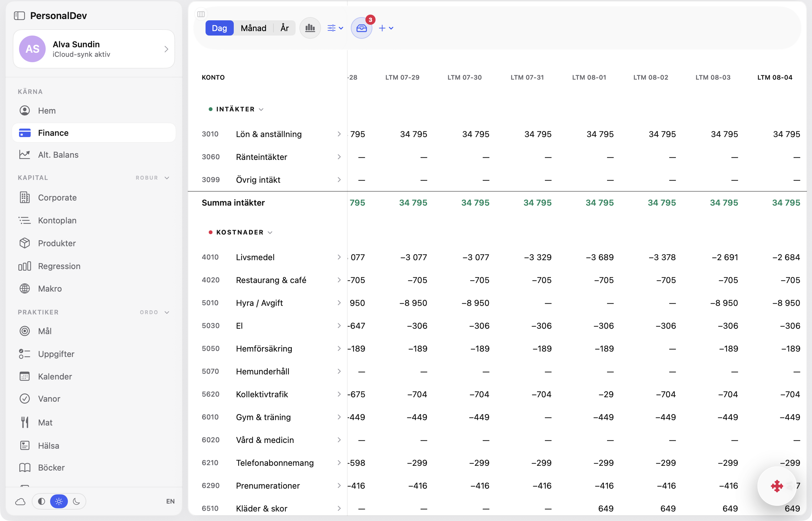Open the plus add dropdown
The width and height of the screenshot is (812, 521).
tap(386, 28)
